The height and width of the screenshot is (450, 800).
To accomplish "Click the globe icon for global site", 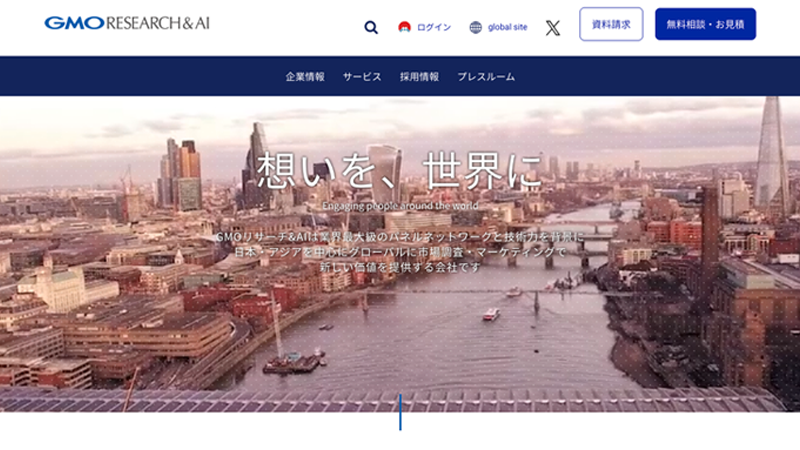I will tap(476, 28).
